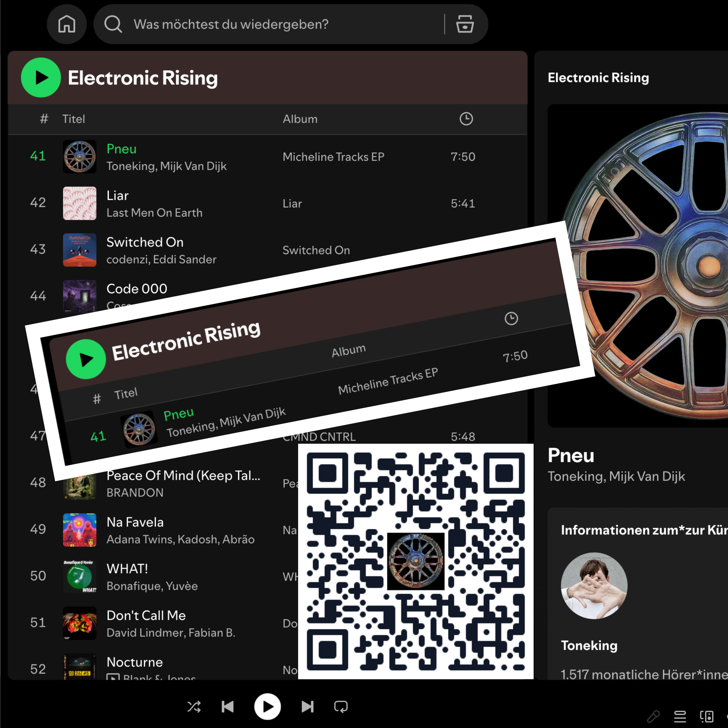Viewport: 728px width, 728px height.
Task: Click the Switched On cover art
Action: (79, 250)
